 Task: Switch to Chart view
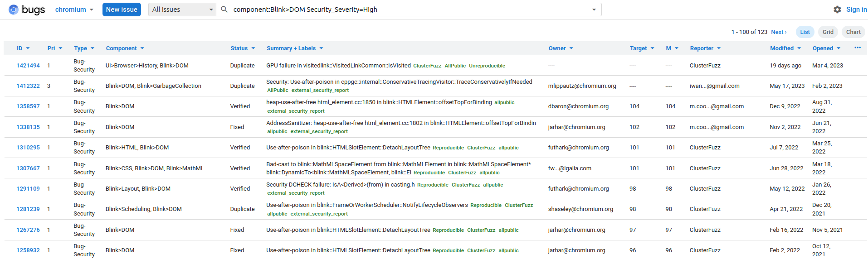pos(853,32)
